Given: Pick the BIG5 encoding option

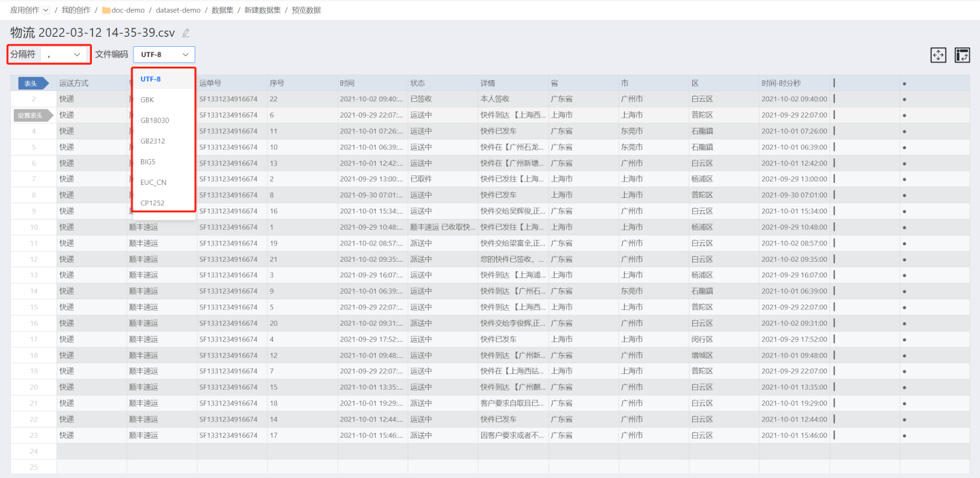Looking at the screenshot, I should pyautogui.click(x=148, y=162).
